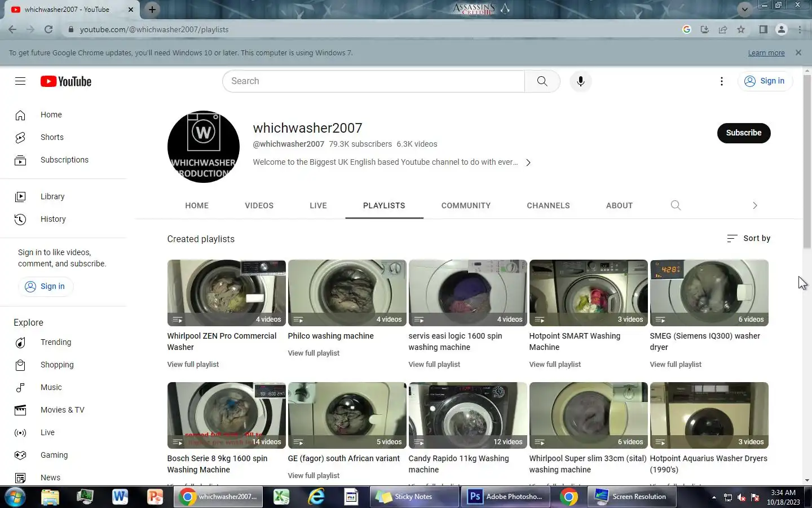Open the Chrome profile icon

tap(781, 29)
